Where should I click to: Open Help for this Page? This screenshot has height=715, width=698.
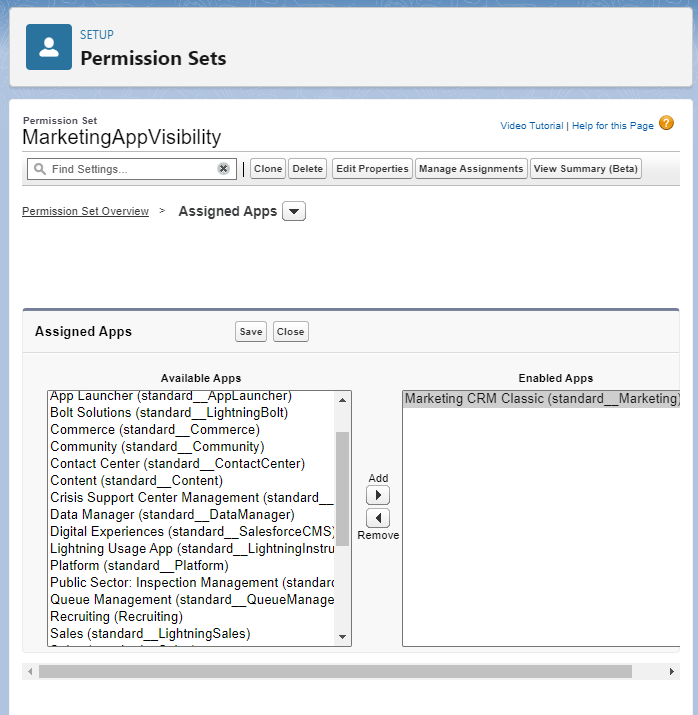pyautogui.click(x=613, y=126)
